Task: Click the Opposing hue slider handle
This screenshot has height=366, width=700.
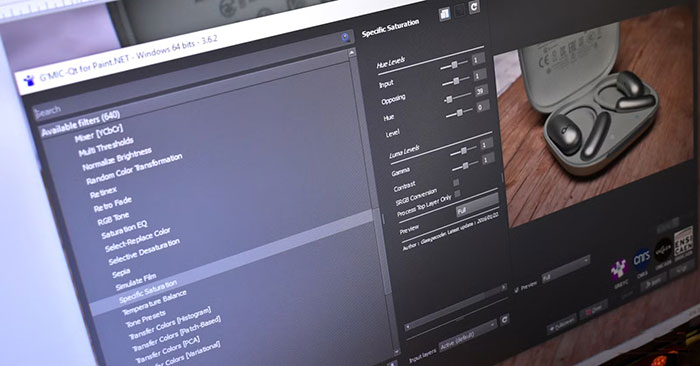Action: 456,81
